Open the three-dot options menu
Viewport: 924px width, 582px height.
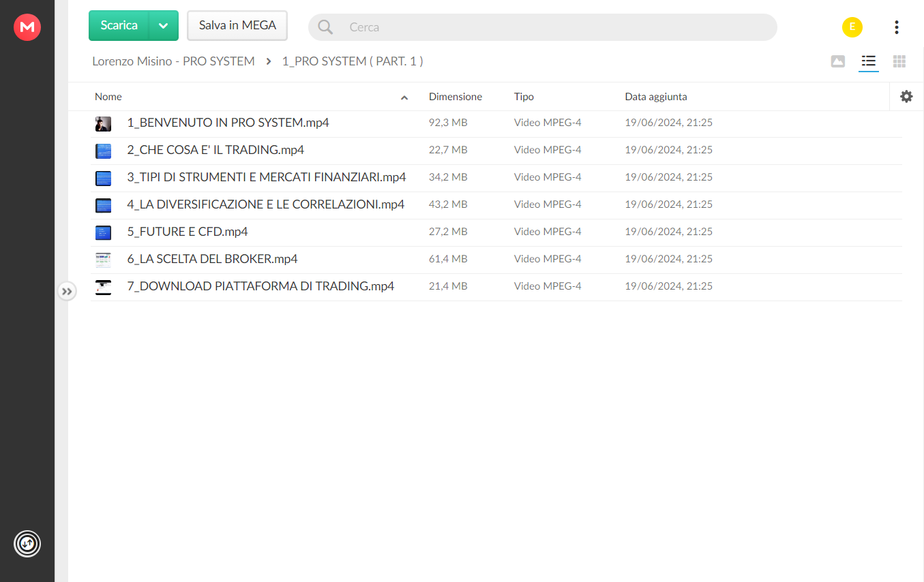(x=896, y=27)
